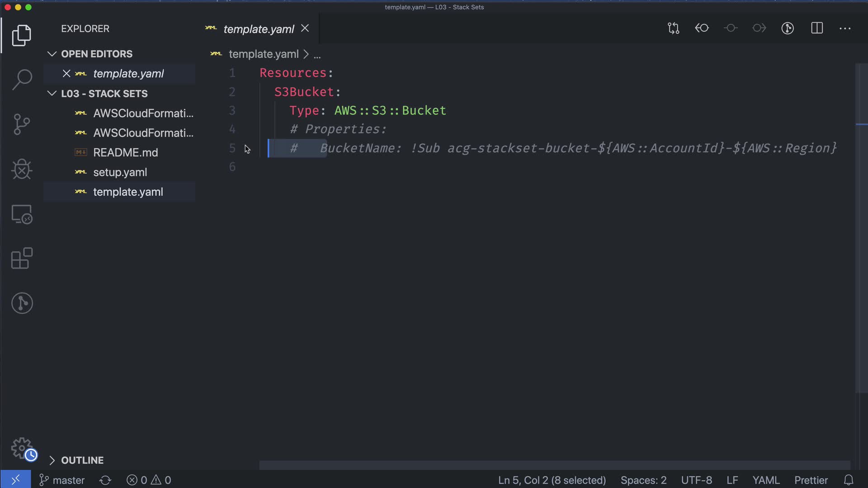The width and height of the screenshot is (868, 488).
Task: Open README.md from file tree
Action: pos(125,153)
